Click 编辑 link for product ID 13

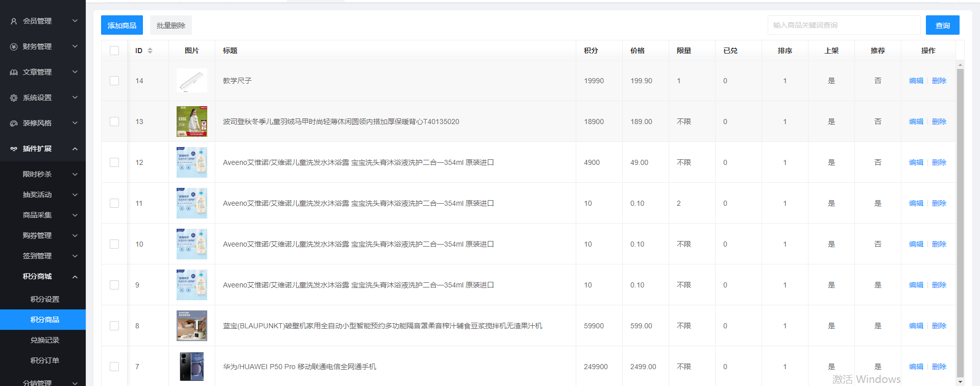click(x=916, y=122)
